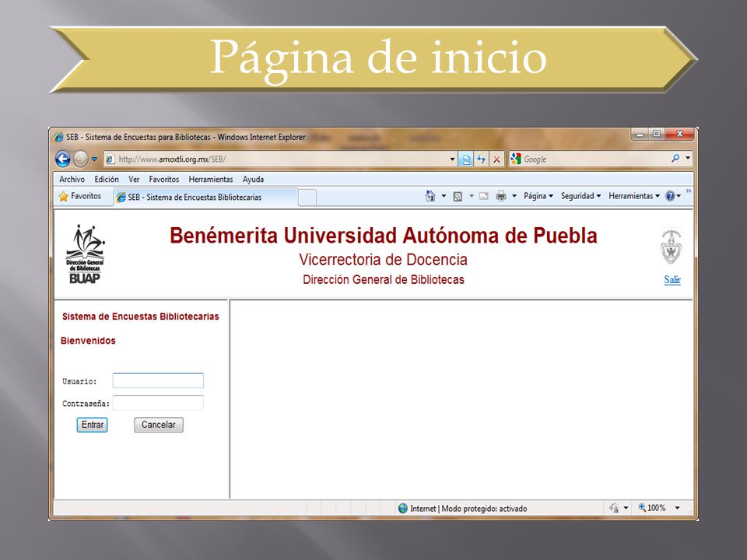Click the Bienvenidos text
This screenshot has width=747, height=560.
(88, 341)
